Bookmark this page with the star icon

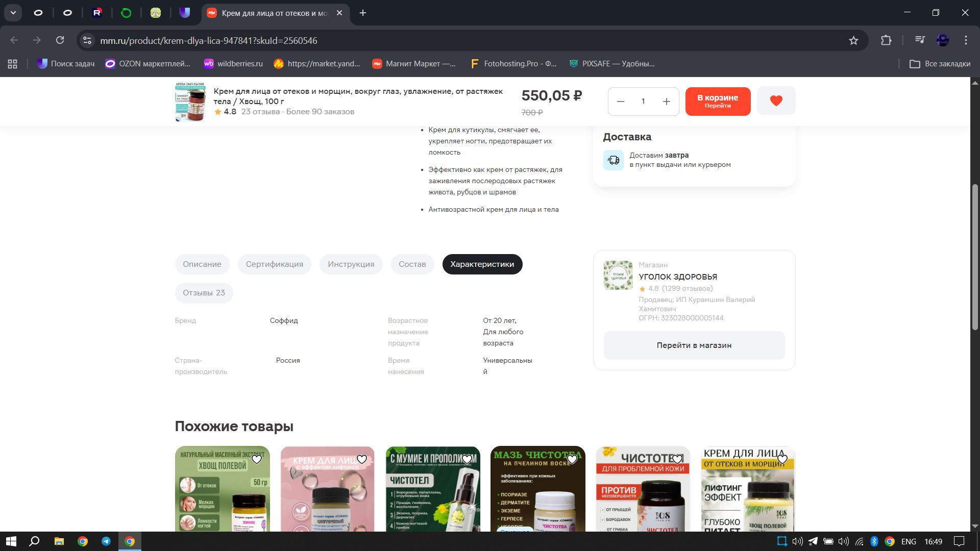[x=853, y=40]
